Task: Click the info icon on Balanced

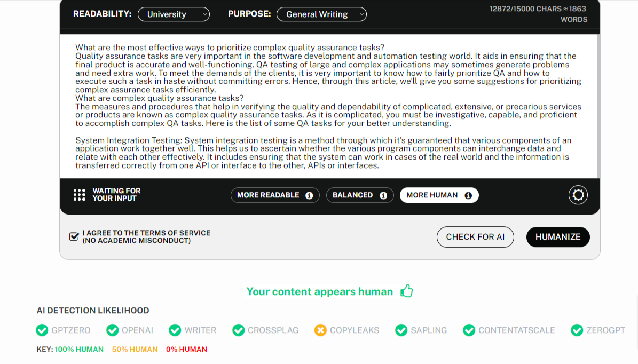Action: tap(383, 195)
